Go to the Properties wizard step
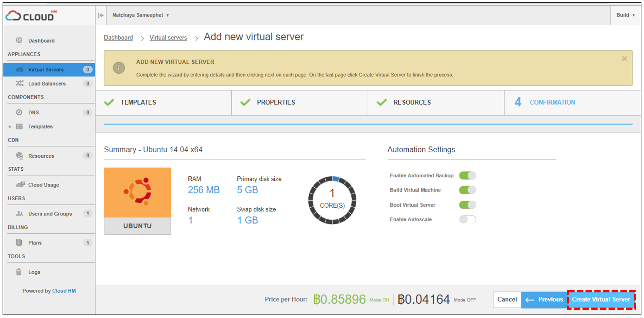The height and width of the screenshot is (318, 644). coord(300,103)
